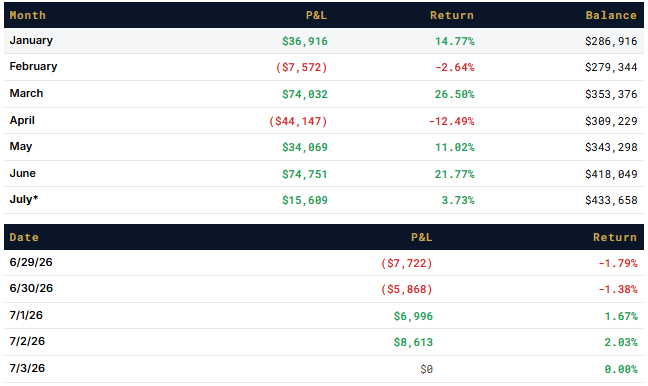Click 7/2/26 return of 2.03%
Viewport: 648px width, 386px height.
621,342
